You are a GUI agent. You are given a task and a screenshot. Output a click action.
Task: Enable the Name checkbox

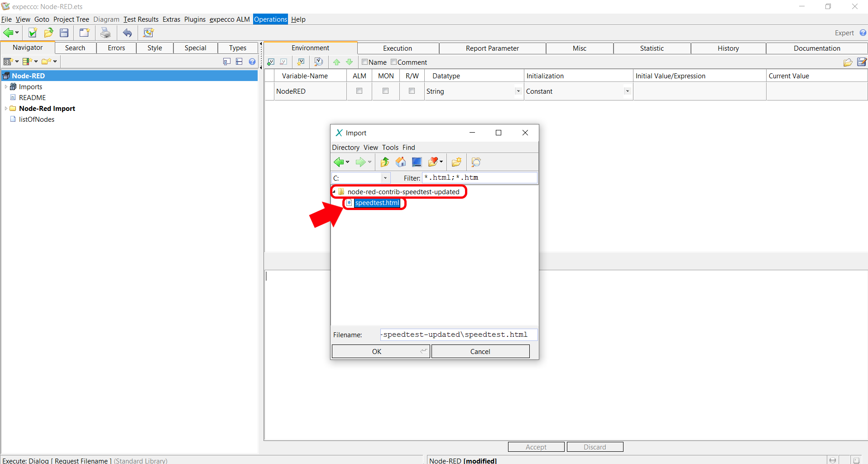pyautogui.click(x=365, y=62)
